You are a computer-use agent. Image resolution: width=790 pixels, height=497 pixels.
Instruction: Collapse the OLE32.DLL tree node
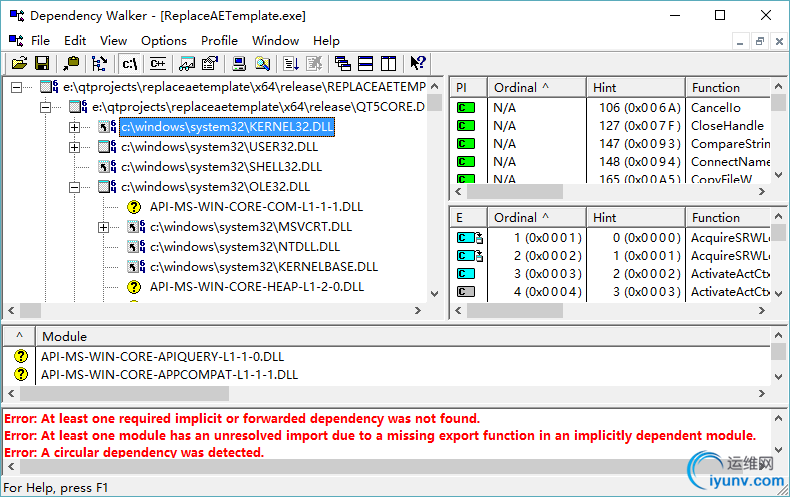[x=74, y=187]
